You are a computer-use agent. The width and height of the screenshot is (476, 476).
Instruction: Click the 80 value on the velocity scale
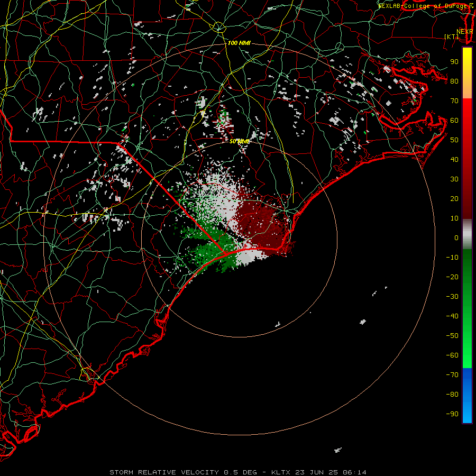(454, 81)
